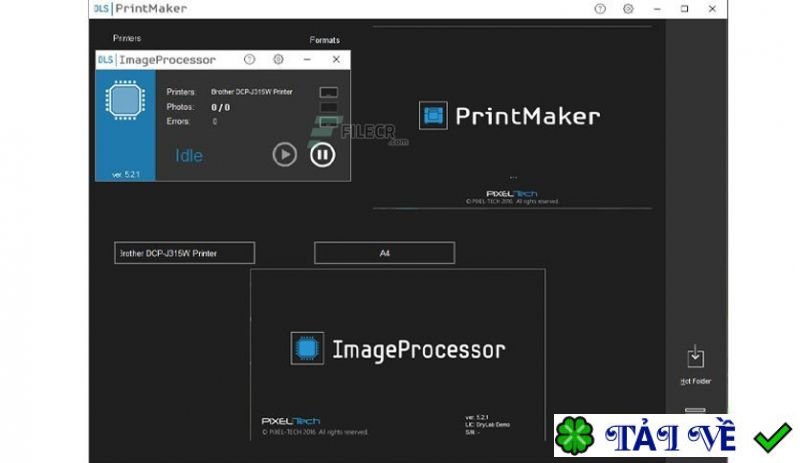Select the Brother DCP-J315W Printer box in PrintMaker
Viewport: 800px width, 463px height.
click(185, 253)
